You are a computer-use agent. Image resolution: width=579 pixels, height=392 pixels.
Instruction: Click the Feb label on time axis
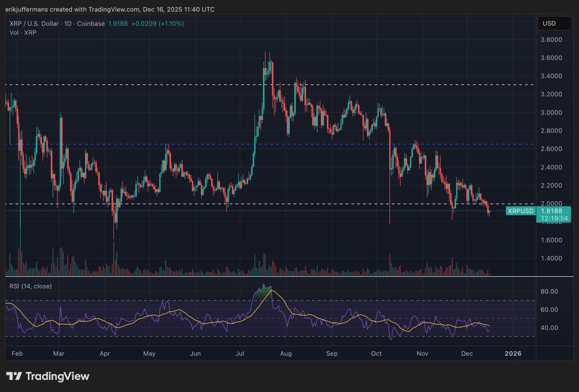17,353
